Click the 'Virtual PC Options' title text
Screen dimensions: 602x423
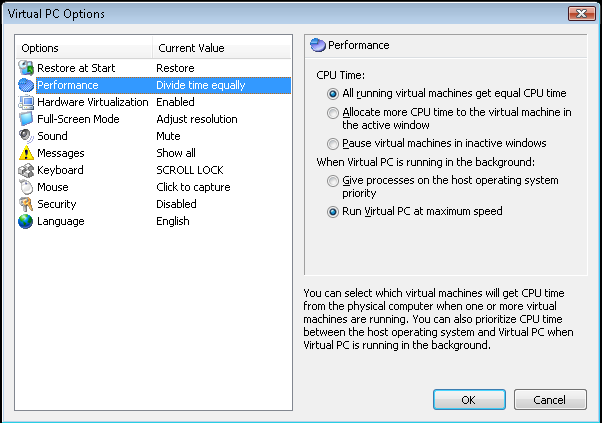56,14
